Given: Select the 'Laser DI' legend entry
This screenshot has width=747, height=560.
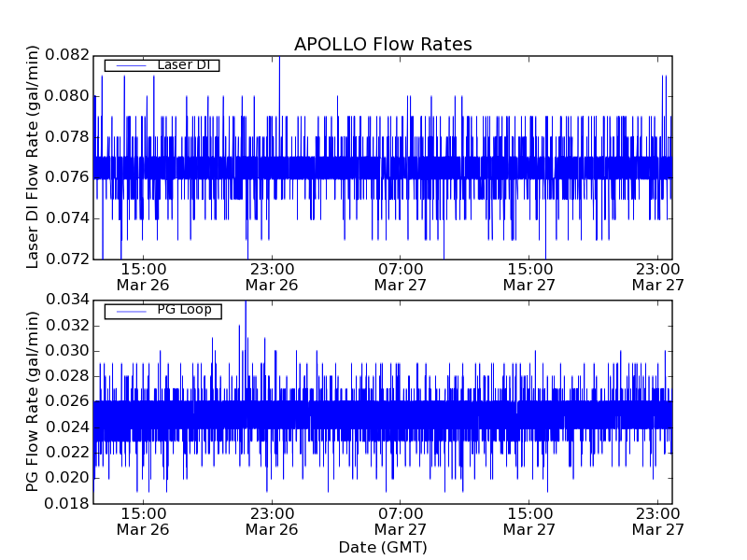Looking at the screenshot, I should click(x=162, y=64).
